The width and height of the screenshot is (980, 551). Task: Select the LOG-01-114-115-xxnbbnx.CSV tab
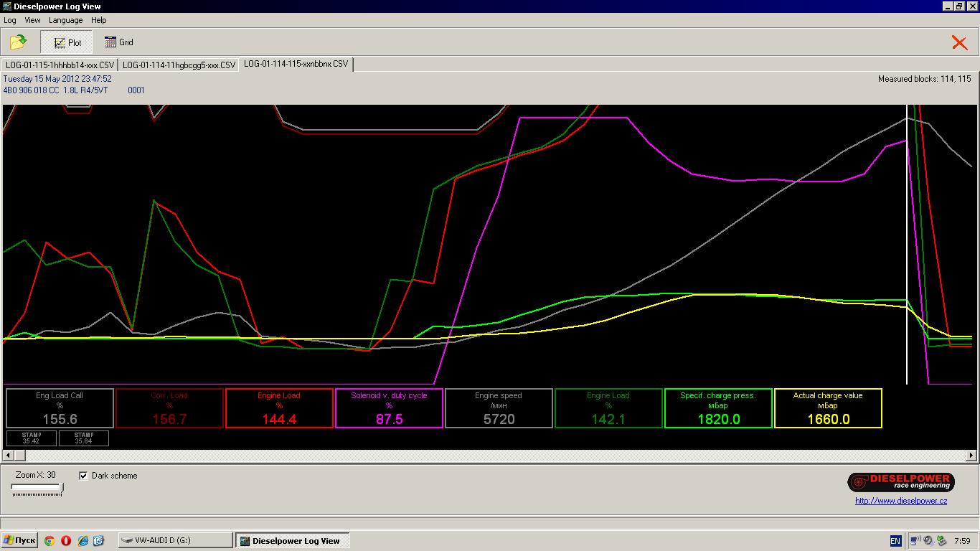(296, 64)
